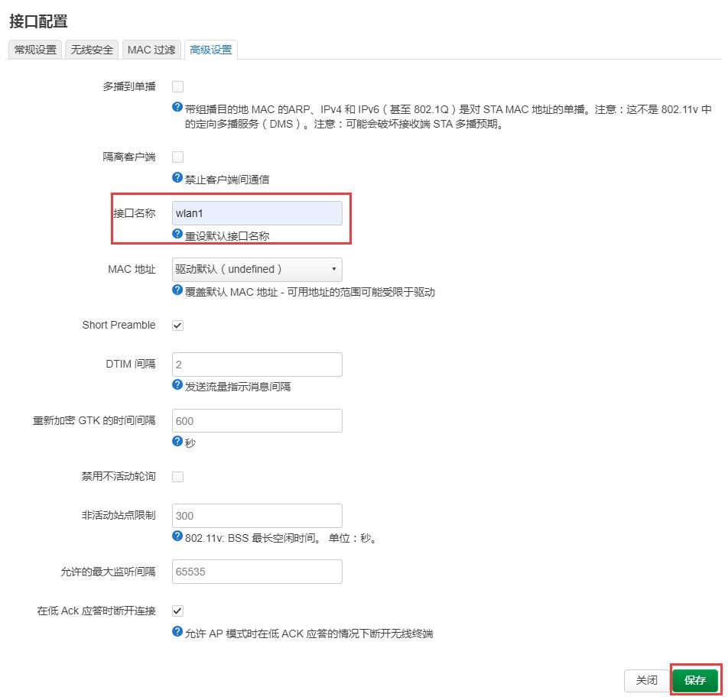Viewport: 728px width, 700px height.
Task: Click the green 保存 button
Action: pos(695,680)
